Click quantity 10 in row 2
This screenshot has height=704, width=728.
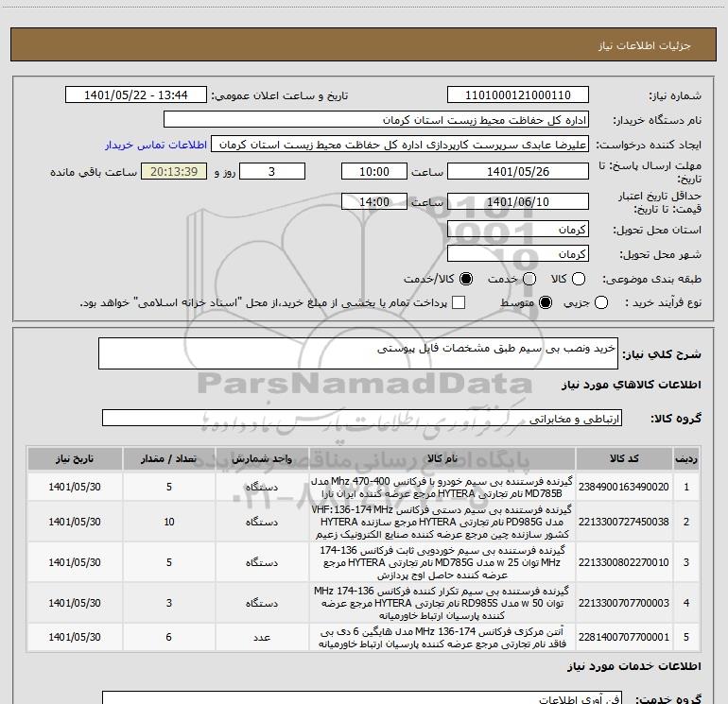169,522
